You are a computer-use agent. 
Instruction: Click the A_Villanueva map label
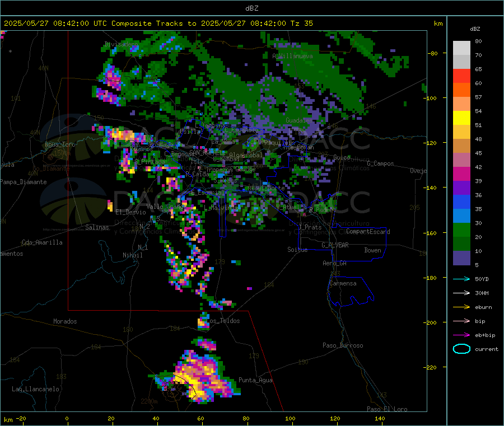(292, 56)
